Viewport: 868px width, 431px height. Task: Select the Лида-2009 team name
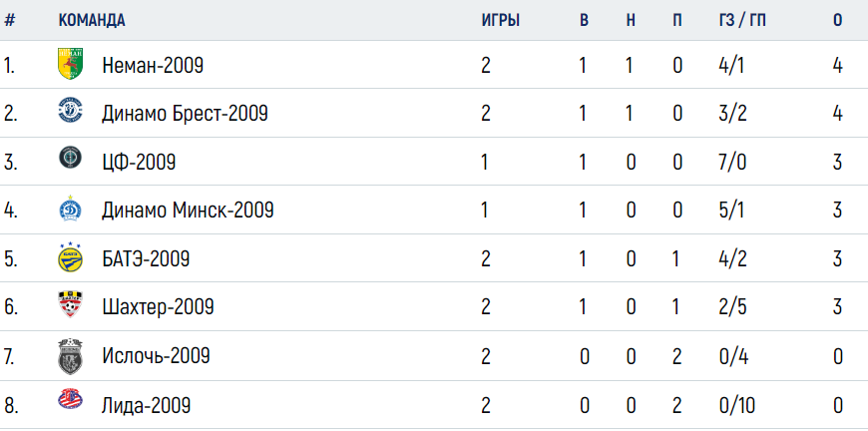[x=146, y=405]
